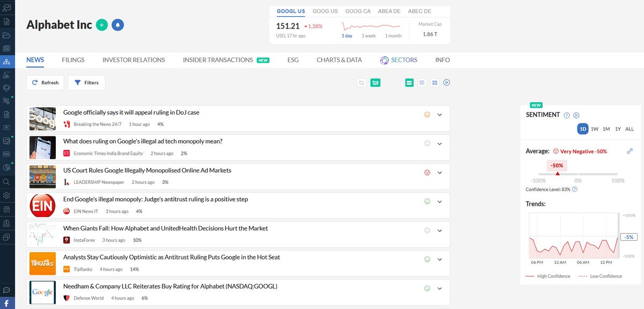Open the CHARTS & DATA tab

coord(339,60)
